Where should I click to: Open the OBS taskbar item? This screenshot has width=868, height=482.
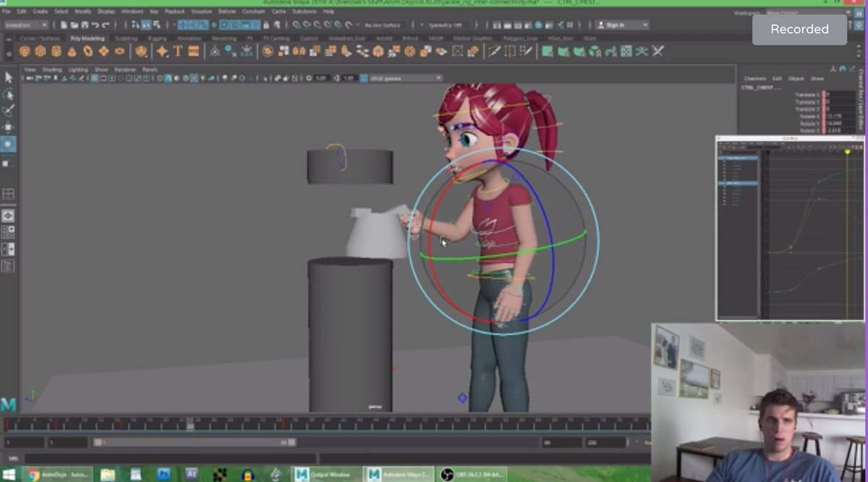(472, 475)
